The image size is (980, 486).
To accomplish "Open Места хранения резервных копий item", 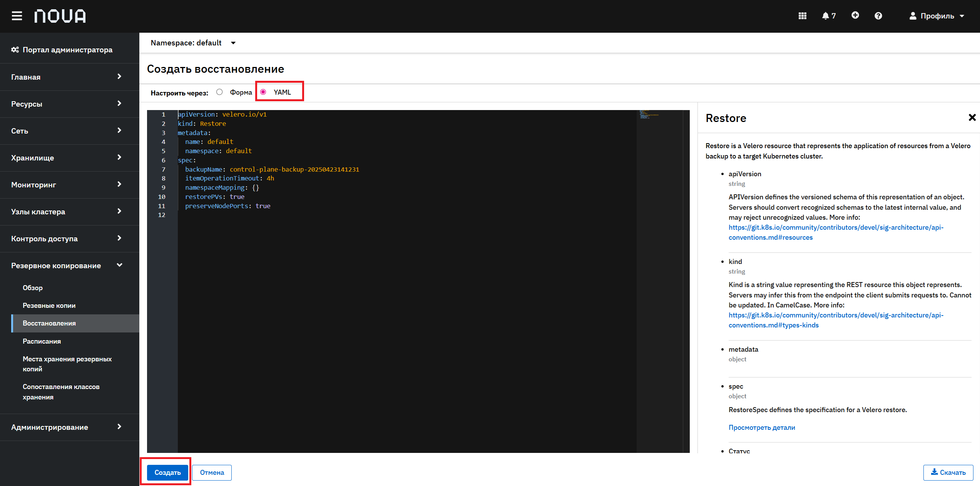I will coord(67,364).
